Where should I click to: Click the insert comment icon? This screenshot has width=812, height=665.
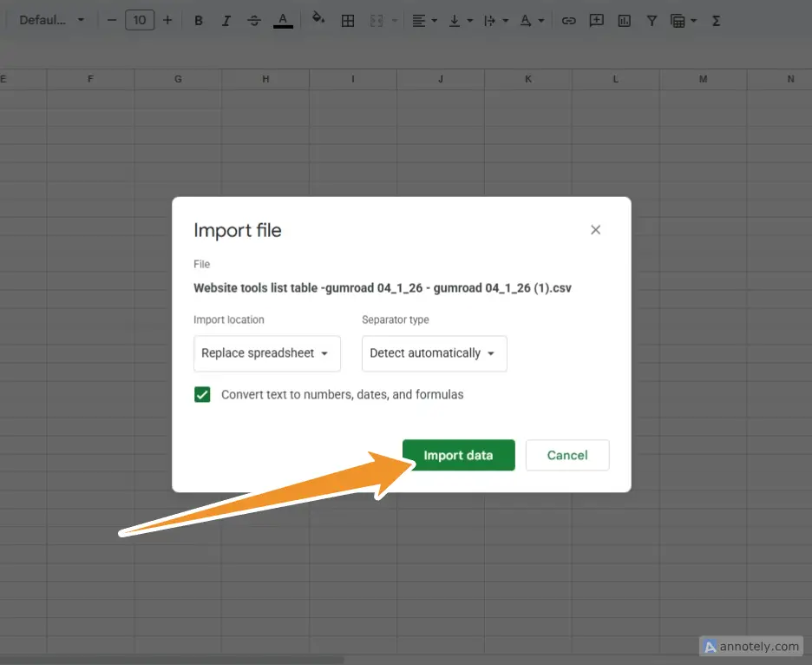tap(596, 20)
